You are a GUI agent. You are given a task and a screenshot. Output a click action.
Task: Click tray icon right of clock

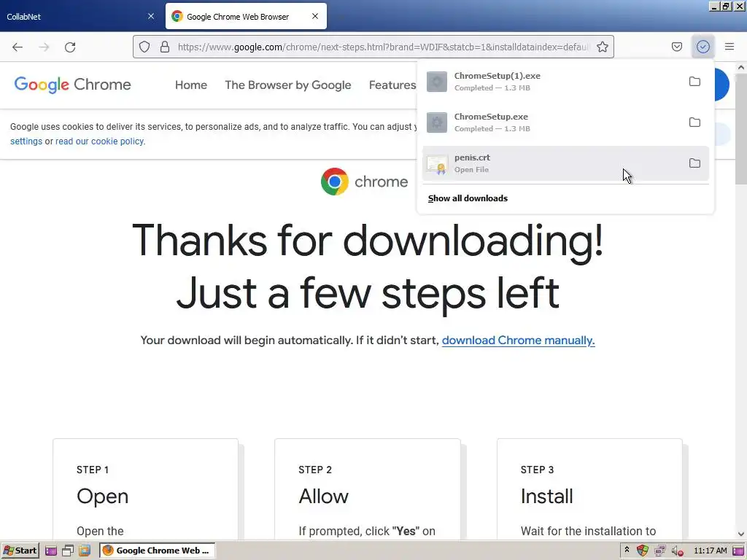738,551
